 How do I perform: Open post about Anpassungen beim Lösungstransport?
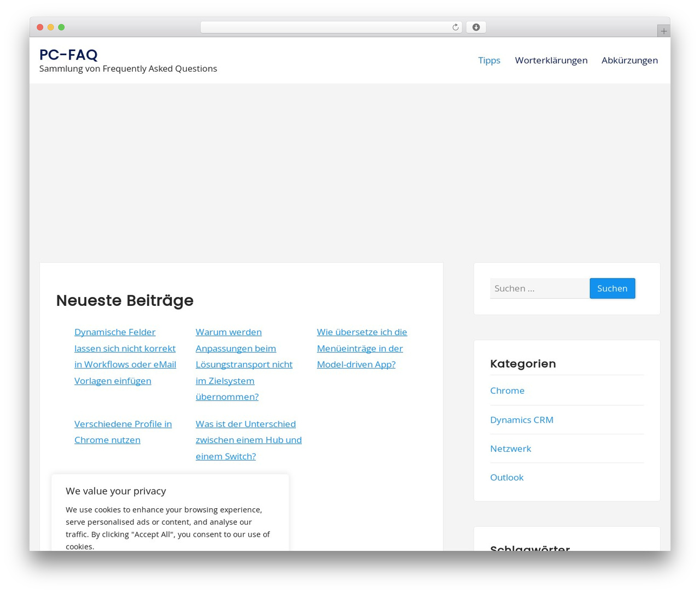[x=244, y=364]
